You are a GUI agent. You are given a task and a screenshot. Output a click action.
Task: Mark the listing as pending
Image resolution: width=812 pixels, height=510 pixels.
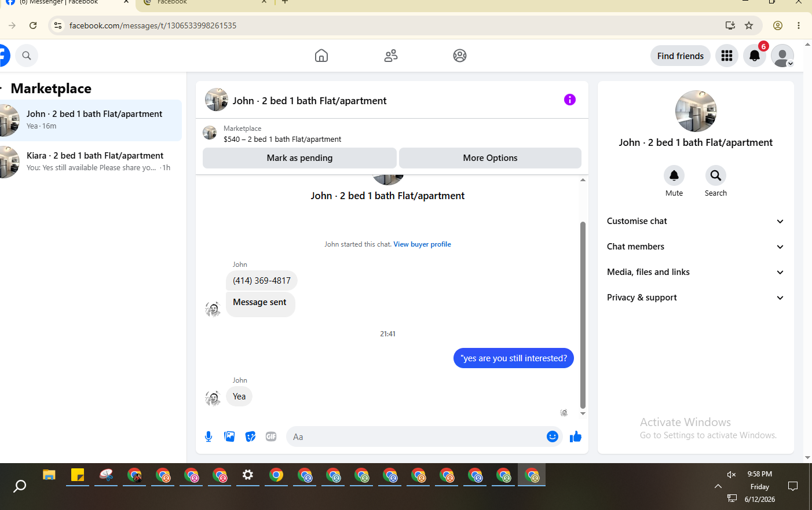[x=299, y=158]
